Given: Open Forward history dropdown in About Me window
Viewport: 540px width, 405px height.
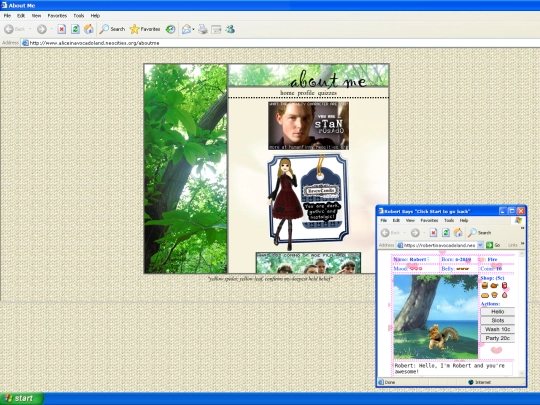Looking at the screenshot, I should pos(51,29).
